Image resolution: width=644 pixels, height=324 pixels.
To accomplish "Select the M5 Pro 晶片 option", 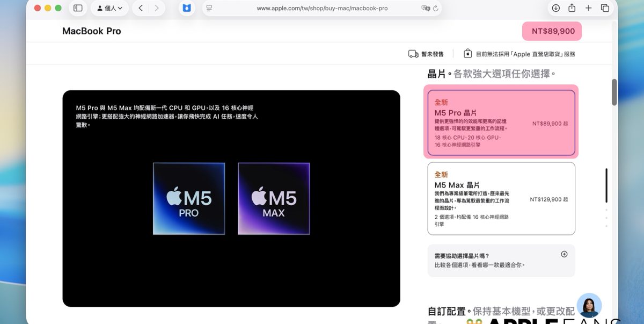I will pyautogui.click(x=501, y=122).
